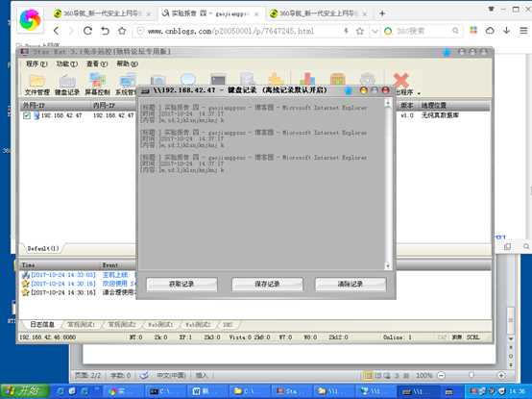Click the 清除记录 button
Viewport: 532px width, 399px height.
(351, 285)
